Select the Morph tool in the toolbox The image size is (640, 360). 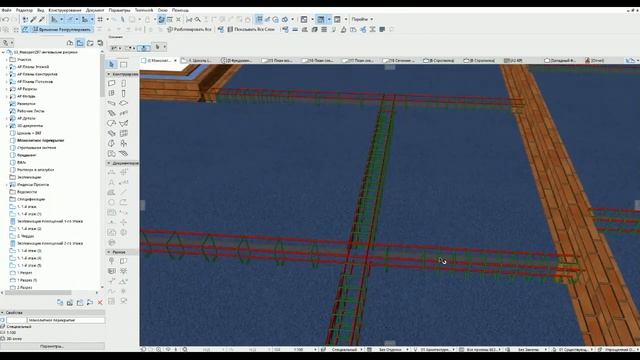(112, 143)
